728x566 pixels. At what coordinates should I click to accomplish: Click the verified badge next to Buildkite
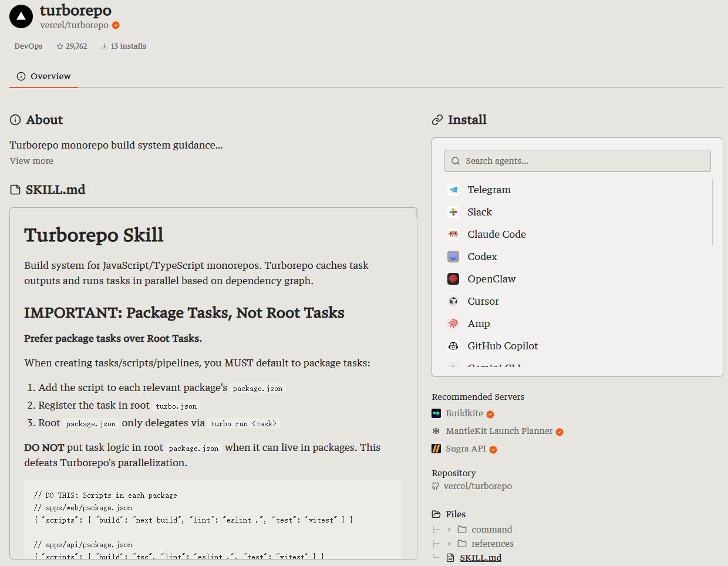[x=490, y=414]
